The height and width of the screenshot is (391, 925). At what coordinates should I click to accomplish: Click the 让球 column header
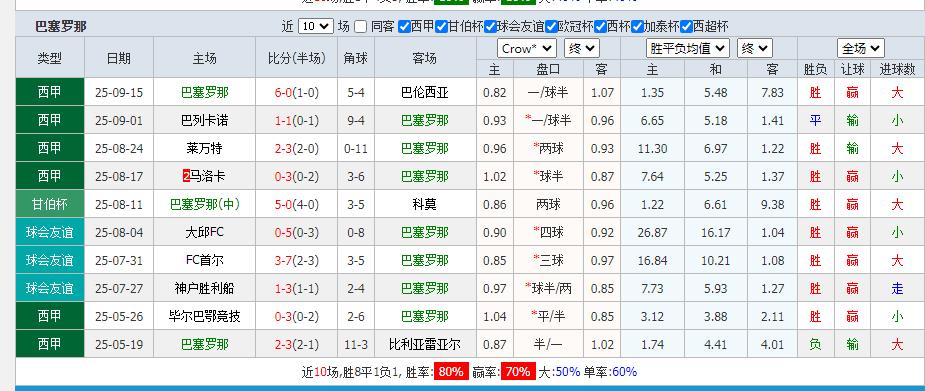point(852,70)
